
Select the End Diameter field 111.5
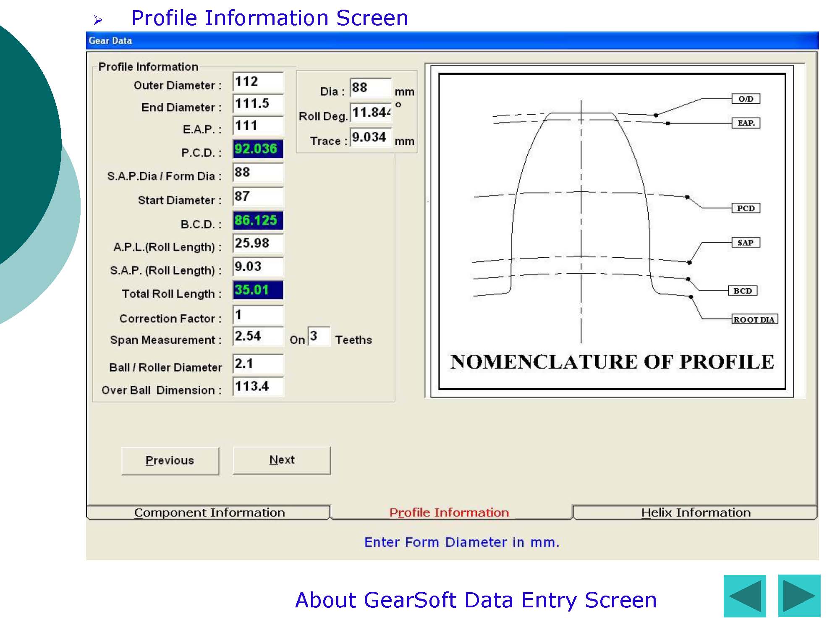click(258, 104)
